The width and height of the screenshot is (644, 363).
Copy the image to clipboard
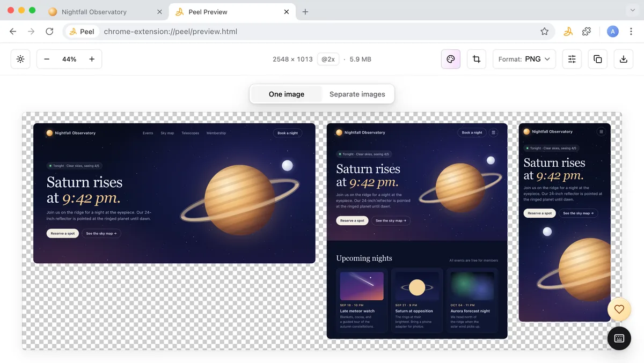pos(598,59)
